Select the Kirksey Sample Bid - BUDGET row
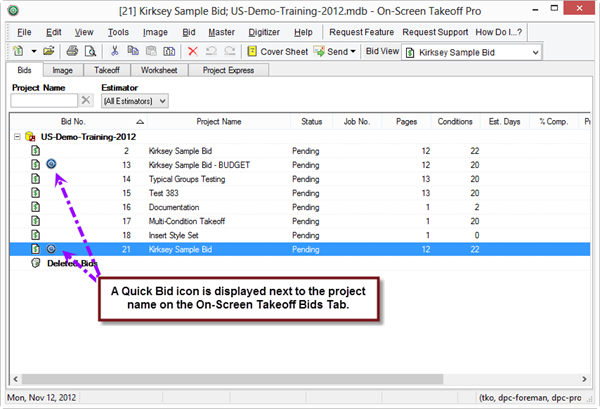600x409 pixels. pyautogui.click(x=300, y=165)
